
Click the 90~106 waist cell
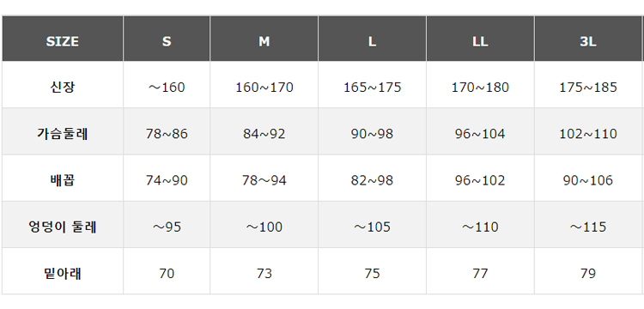[588, 178]
